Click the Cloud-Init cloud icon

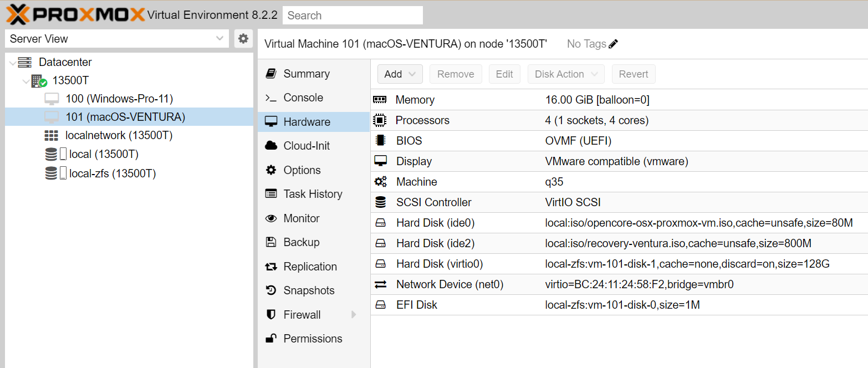coord(271,146)
